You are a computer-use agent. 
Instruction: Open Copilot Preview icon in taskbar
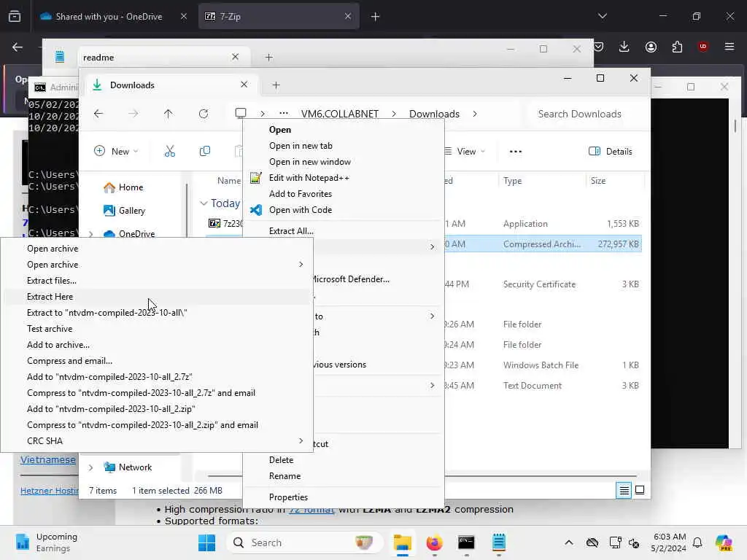(x=724, y=542)
